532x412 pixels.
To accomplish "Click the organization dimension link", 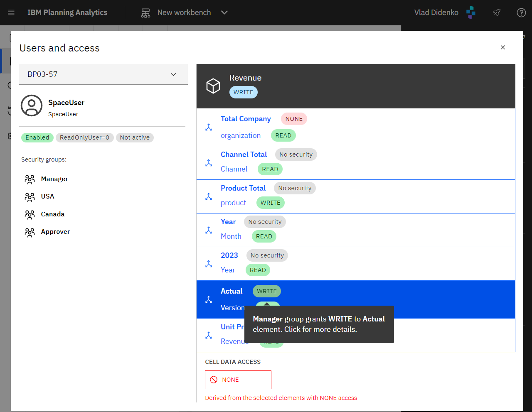I will coord(241,135).
